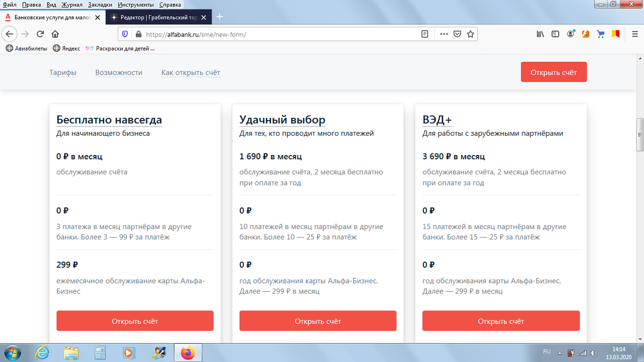Screen dimensions: 644x362
Task: Go to the Тарифы section
Action: click(63, 72)
